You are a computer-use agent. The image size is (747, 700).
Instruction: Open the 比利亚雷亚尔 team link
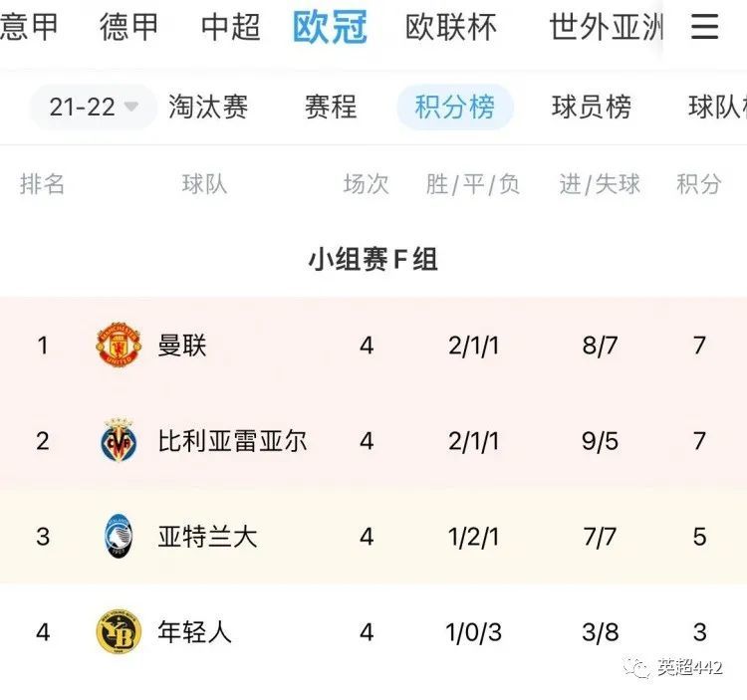[x=232, y=441]
